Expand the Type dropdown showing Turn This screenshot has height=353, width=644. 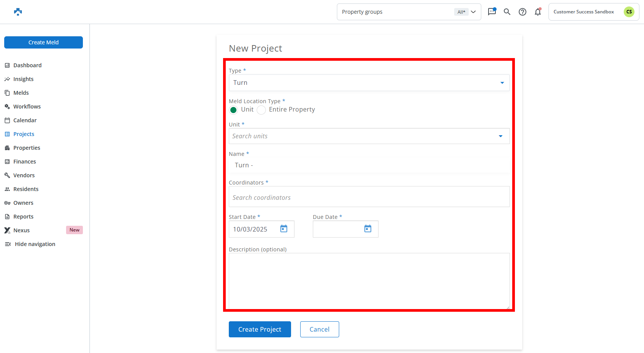[369, 83]
